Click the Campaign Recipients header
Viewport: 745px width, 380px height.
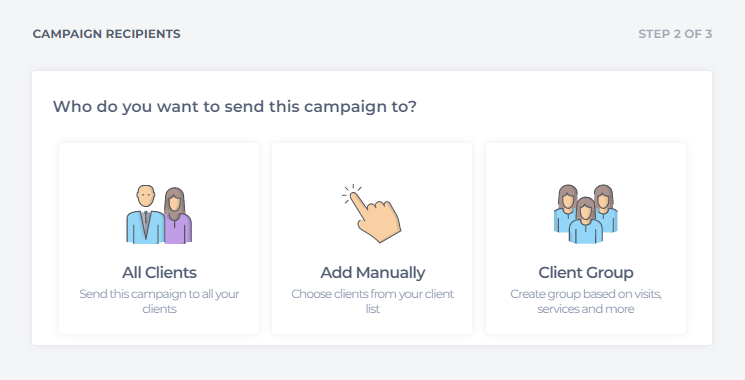click(106, 34)
